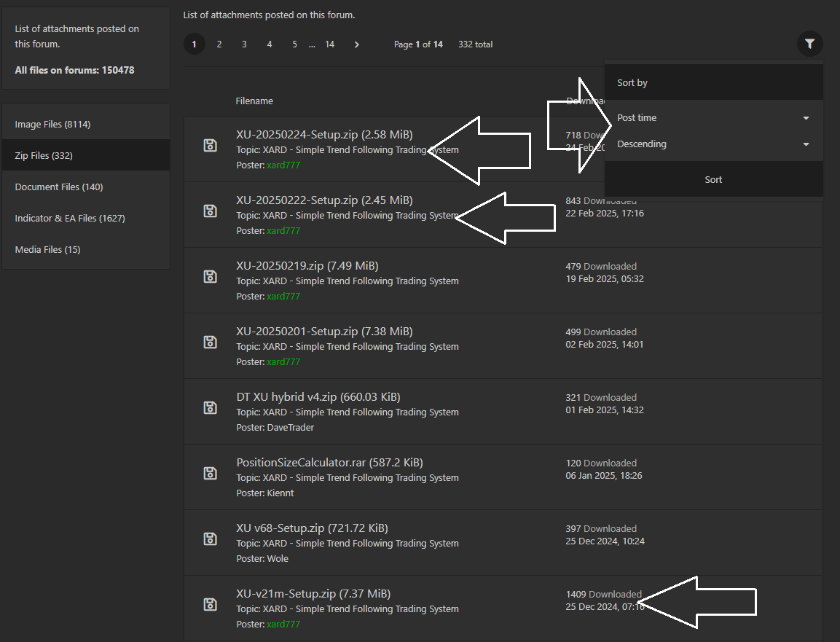Click save icon beside DT XU hybrid v4.zip

click(210, 407)
